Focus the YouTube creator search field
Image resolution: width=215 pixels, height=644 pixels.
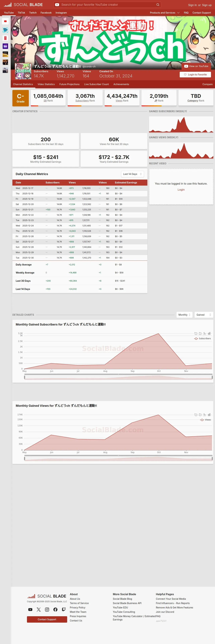point(108,5)
